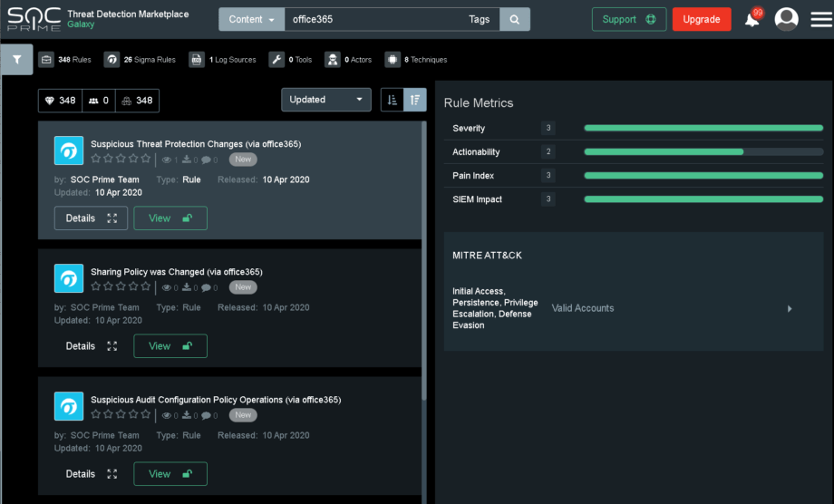Click the Rules briefcase icon
834x504 pixels.
(47, 60)
